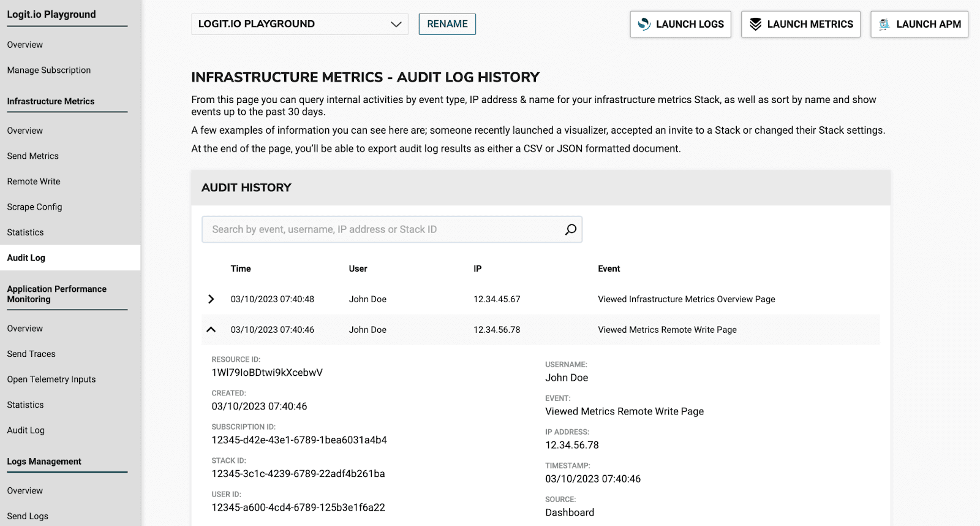Click the Logs Management section heading
The image size is (980, 526).
pyautogui.click(x=44, y=461)
